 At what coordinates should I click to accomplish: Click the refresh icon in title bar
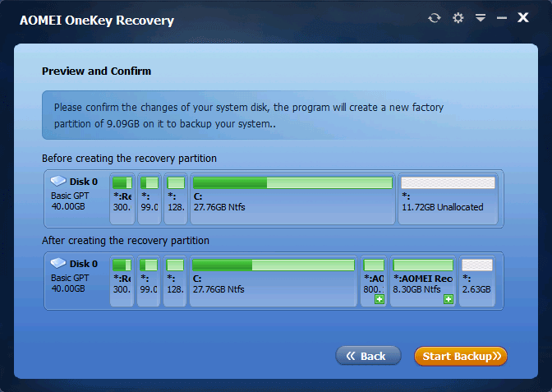[x=434, y=17]
